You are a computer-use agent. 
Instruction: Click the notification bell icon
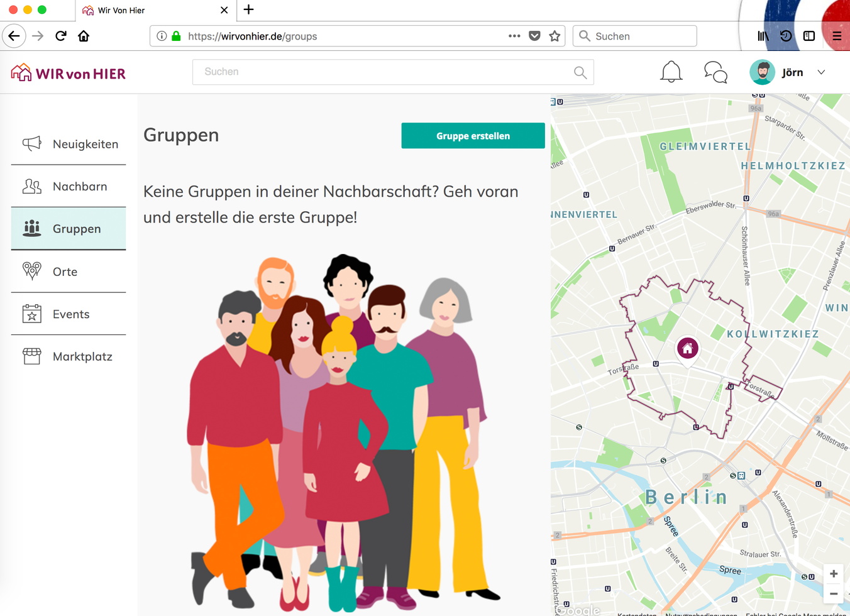671,72
